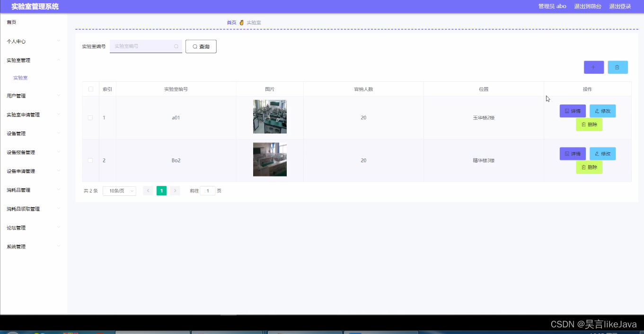Expand the 设备申请管理 sidebar menu
The width and height of the screenshot is (644, 334).
click(x=34, y=171)
